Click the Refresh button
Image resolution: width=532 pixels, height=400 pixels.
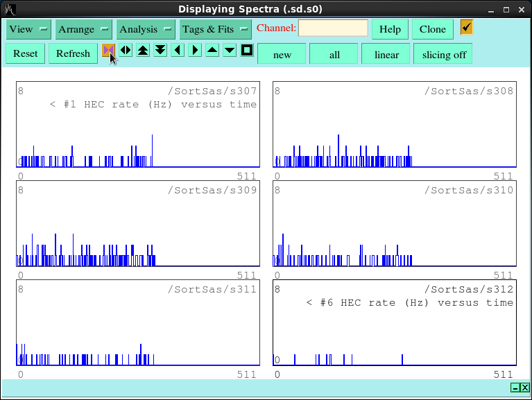click(73, 53)
